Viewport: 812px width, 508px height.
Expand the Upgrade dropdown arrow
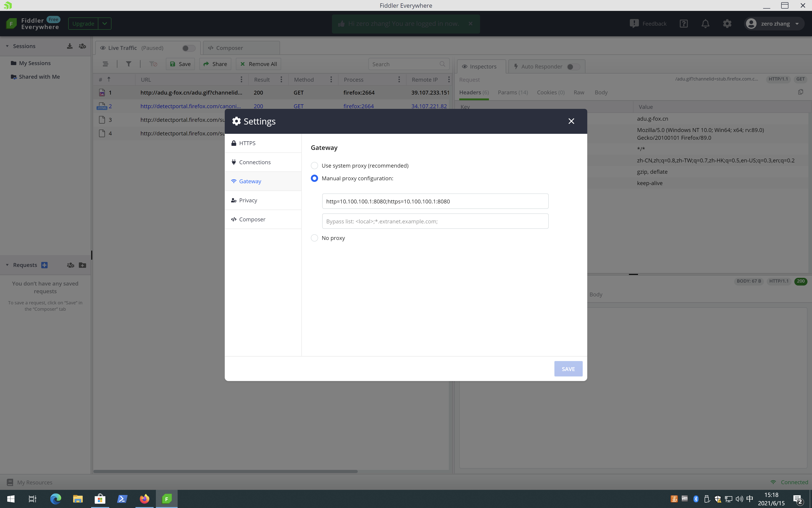tap(105, 24)
